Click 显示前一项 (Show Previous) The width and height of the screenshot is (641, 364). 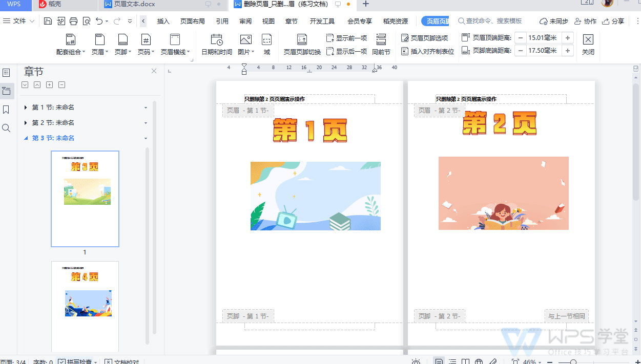pyautogui.click(x=347, y=38)
